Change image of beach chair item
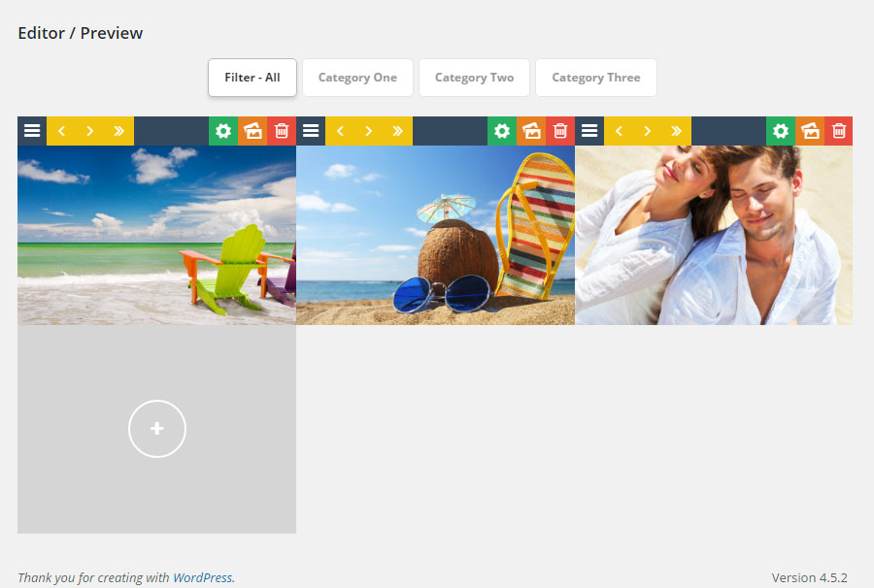 [252, 131]
